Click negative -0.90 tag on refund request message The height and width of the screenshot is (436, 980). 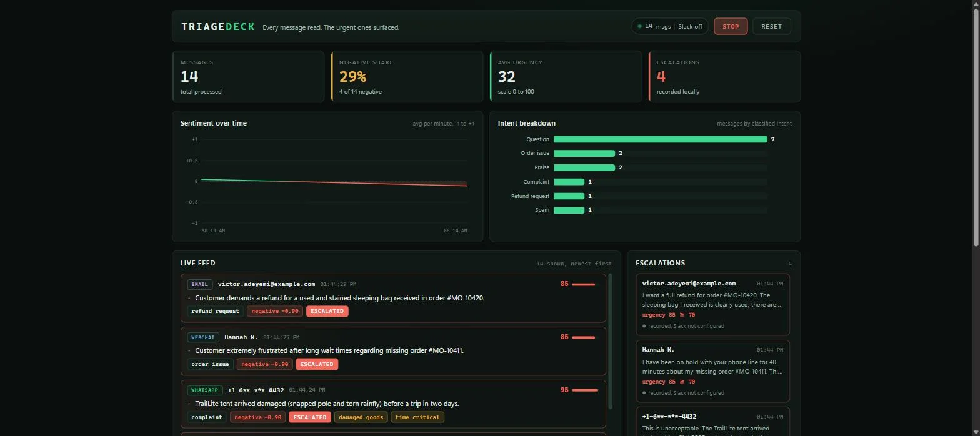(x=275, y=311)
